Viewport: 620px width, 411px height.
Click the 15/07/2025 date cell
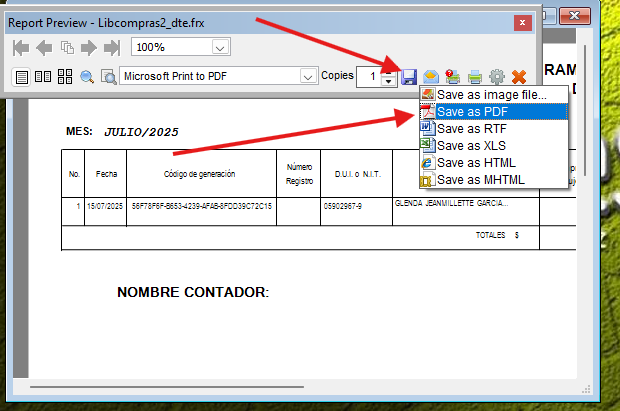pos(105,206)
